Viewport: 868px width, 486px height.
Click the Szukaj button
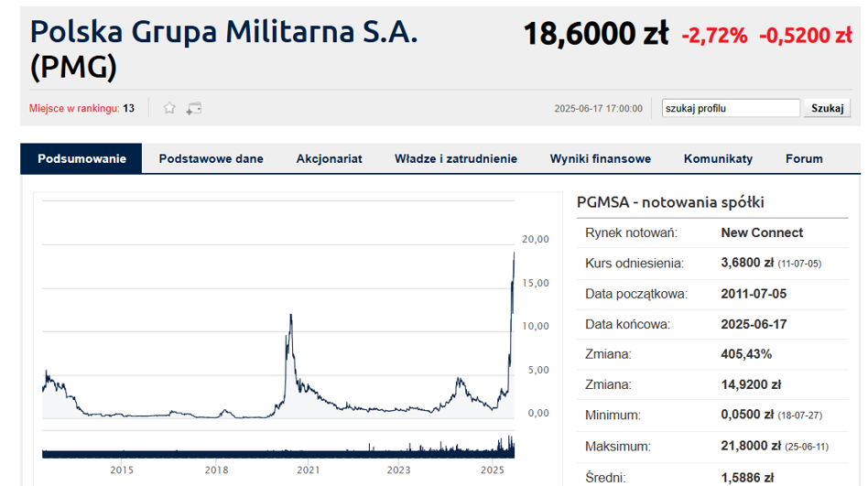coord(827,108)
